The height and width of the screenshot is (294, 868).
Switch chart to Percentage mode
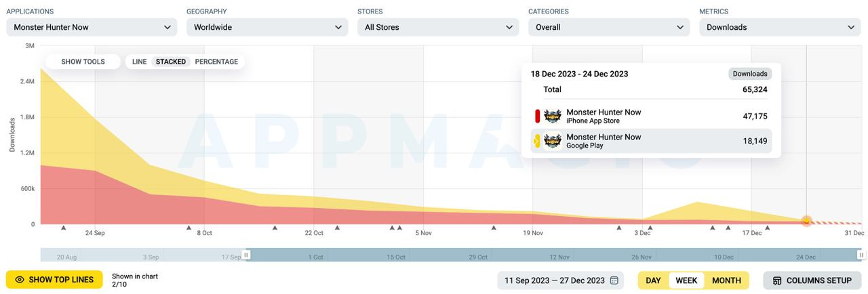[x=216, y=62]
